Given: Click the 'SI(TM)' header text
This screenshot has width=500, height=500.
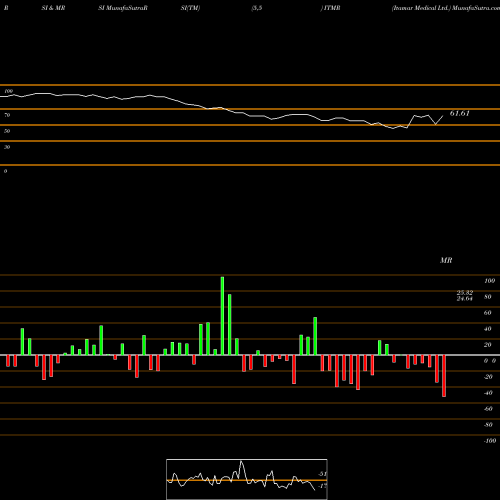Looking at the screenshot, I should 190,8.
